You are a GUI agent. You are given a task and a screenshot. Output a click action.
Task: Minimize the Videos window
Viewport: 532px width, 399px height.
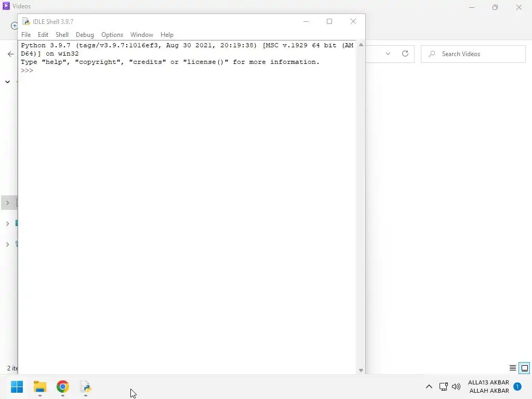pos(472,7)
